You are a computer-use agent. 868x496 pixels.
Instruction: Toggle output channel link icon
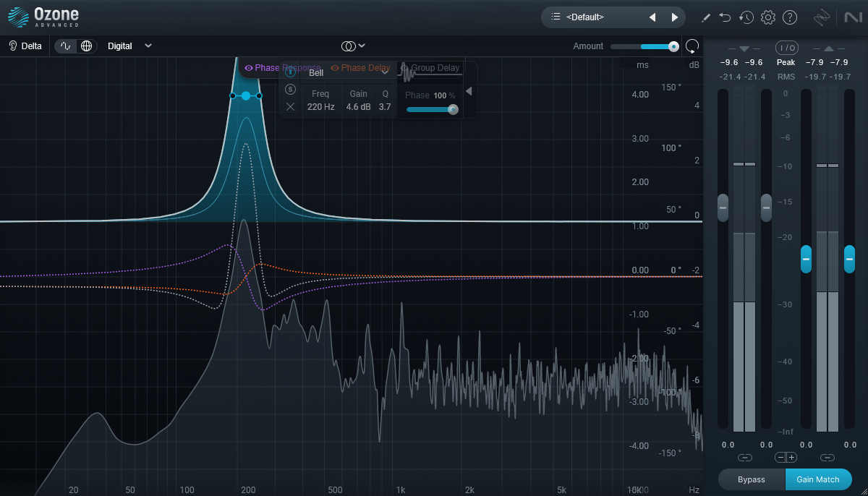tap(827, 458)
